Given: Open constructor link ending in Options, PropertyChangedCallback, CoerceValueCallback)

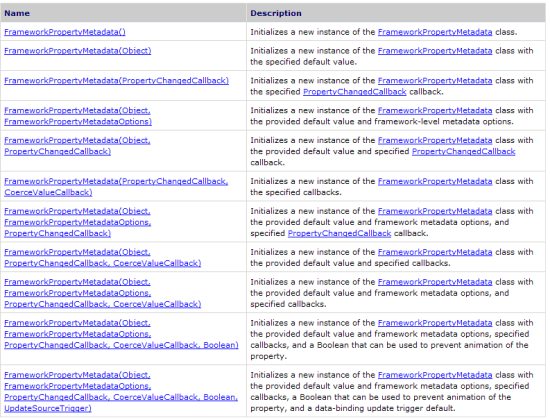Looking at the screenshot, I should (x=102, y=293).
